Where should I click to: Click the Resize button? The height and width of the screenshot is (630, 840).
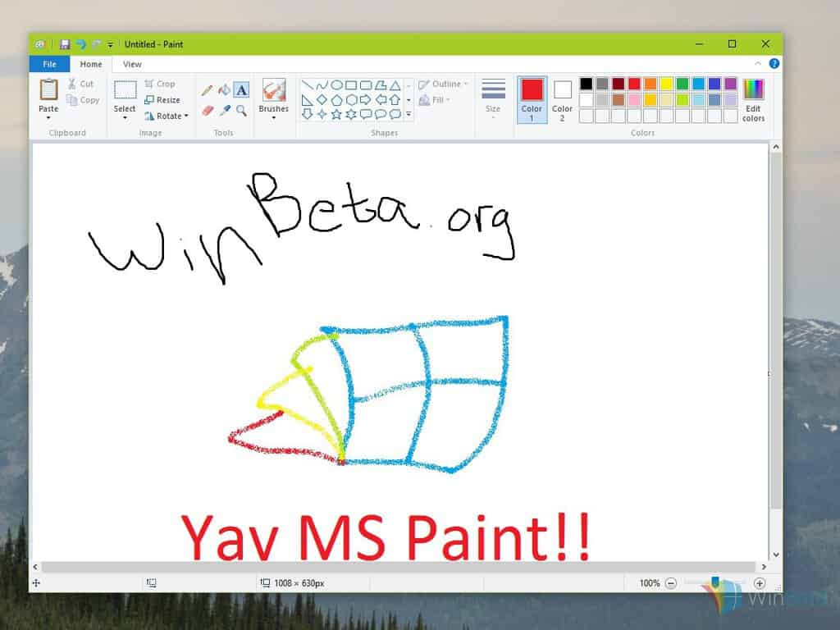click(162, 99)
